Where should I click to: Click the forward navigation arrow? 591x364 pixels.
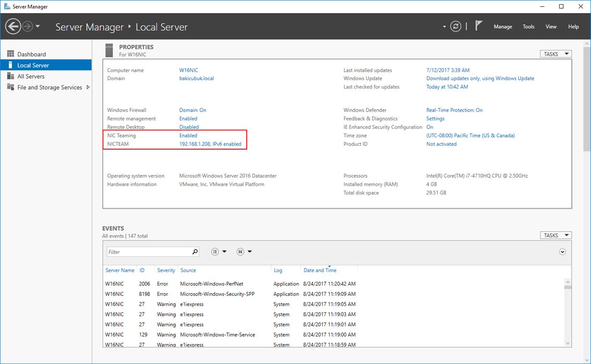[28, 27]
